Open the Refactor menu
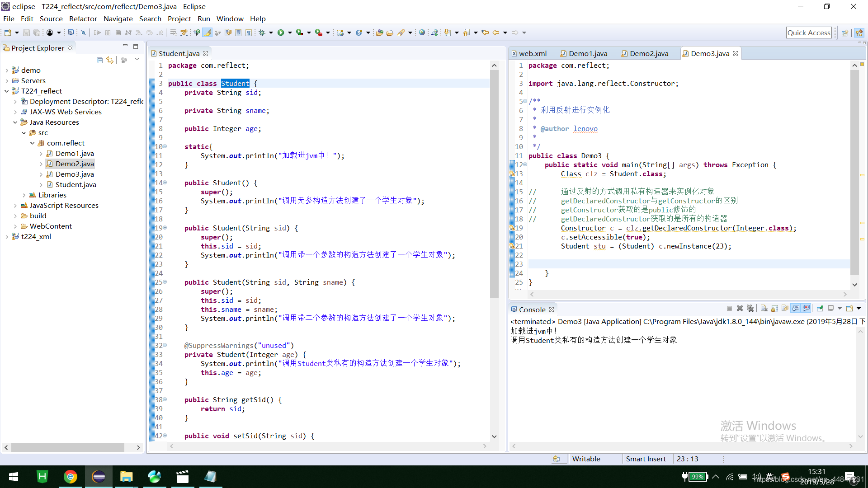Screen dimensions: 868x488 [83, 19]
